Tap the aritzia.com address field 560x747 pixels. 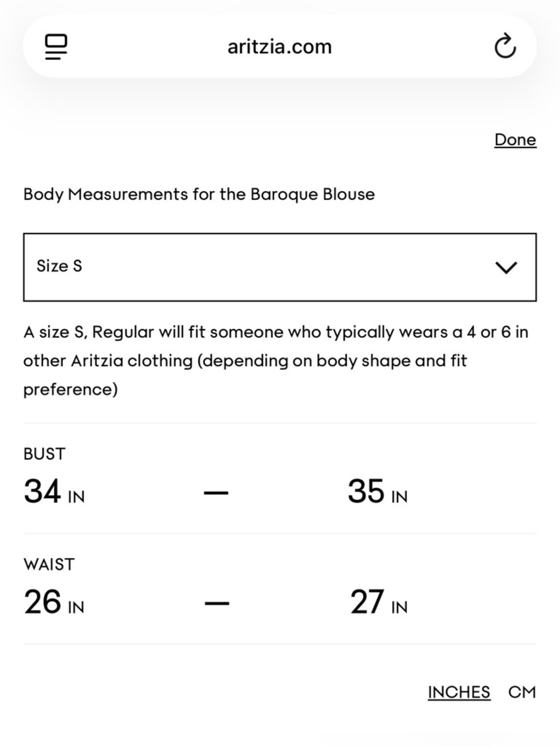(279, 47)
